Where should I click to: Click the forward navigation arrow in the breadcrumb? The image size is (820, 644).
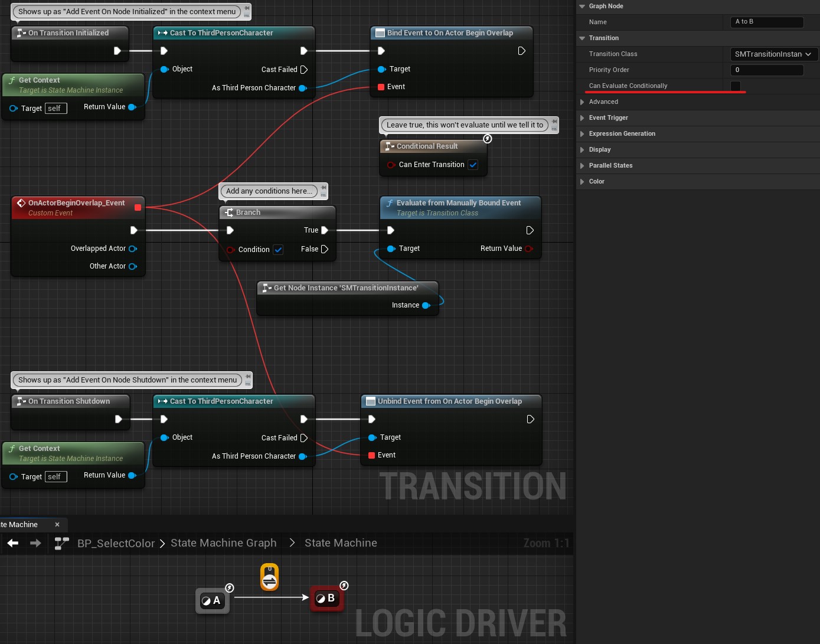(x=35, y=543)
